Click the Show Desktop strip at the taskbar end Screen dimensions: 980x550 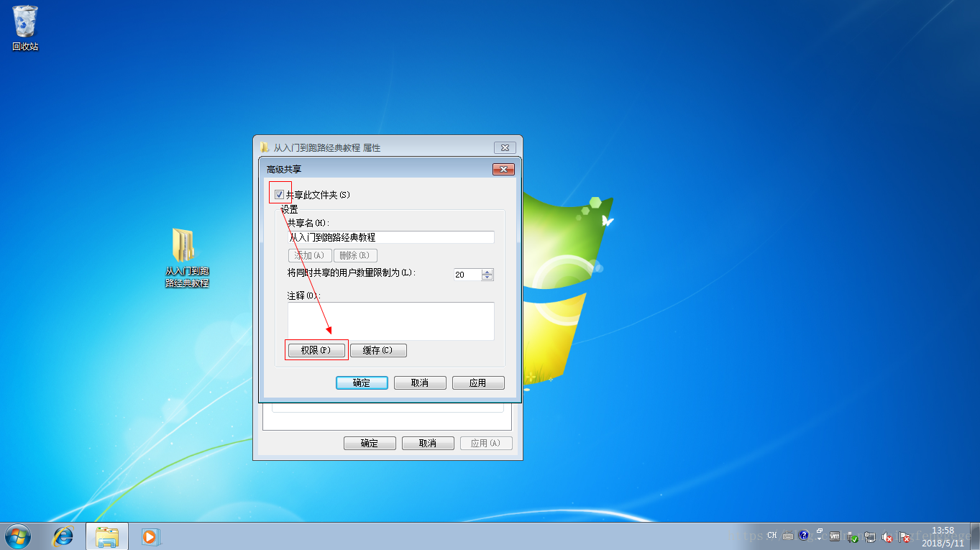pos(974,536)
